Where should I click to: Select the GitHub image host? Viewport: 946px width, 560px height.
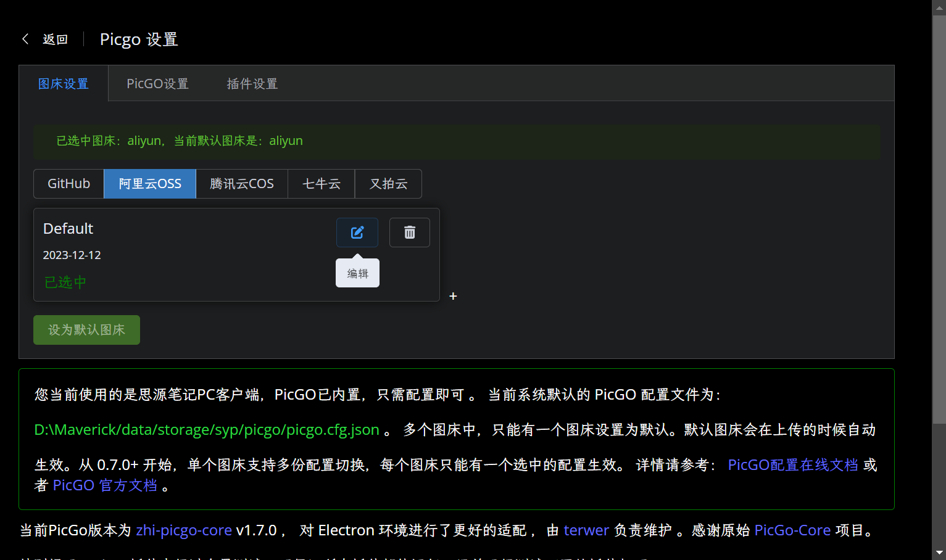tap(68, 184)
